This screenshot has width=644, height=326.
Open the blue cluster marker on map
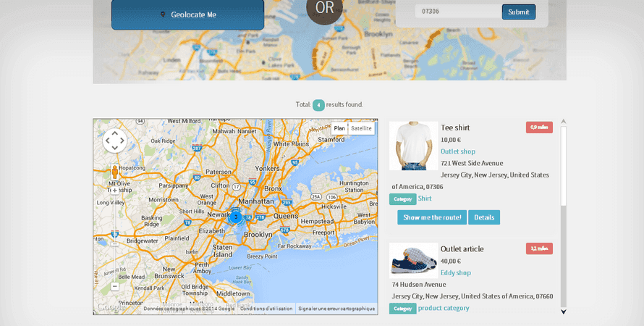pos(236,217)
